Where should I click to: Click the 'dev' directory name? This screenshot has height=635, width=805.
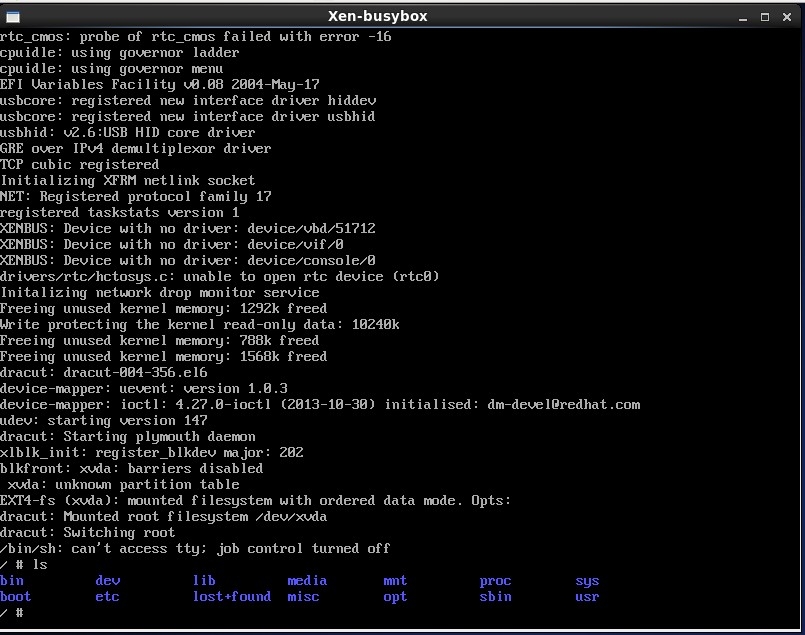pyautogui.click(x=107, y=580)
